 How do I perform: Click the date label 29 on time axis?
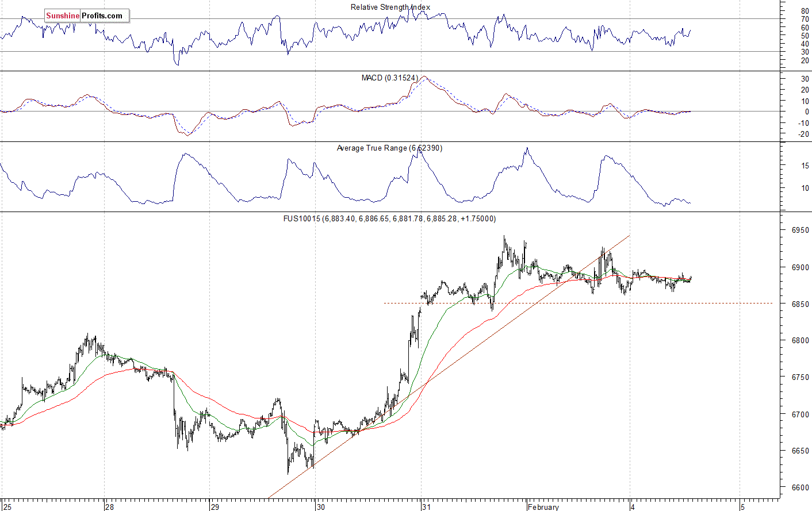215,507
